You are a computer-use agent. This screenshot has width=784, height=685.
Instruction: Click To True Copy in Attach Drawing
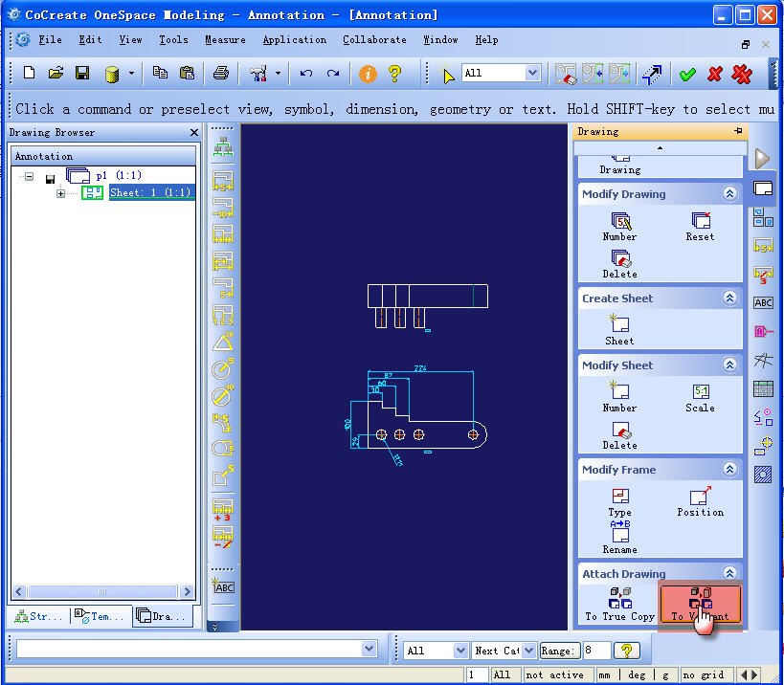point(620,605)
